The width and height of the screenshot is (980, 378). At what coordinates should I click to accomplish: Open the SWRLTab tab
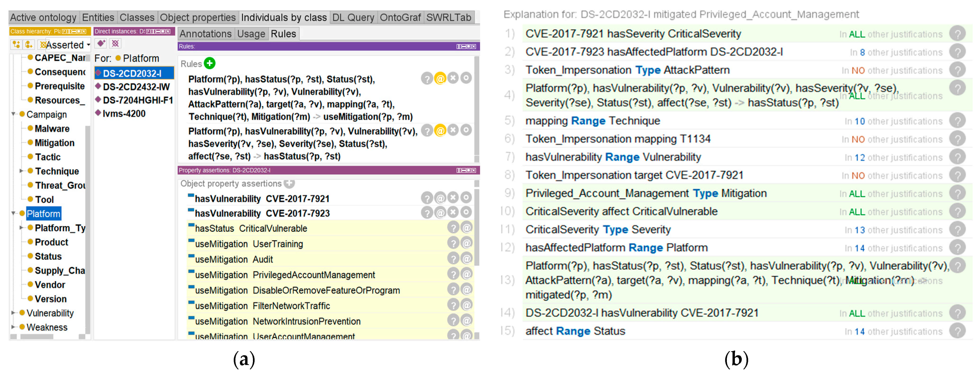[449, 18]
